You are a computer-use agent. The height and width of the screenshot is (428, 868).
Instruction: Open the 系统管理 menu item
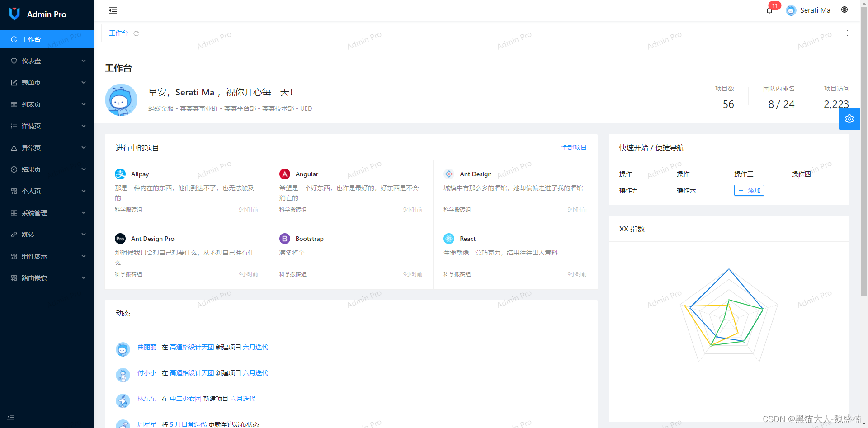coord(34,212)
